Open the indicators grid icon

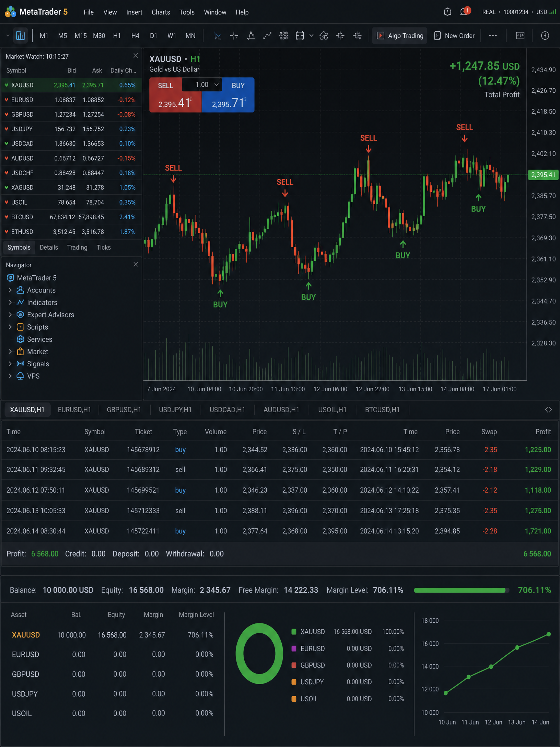(284, 36)
